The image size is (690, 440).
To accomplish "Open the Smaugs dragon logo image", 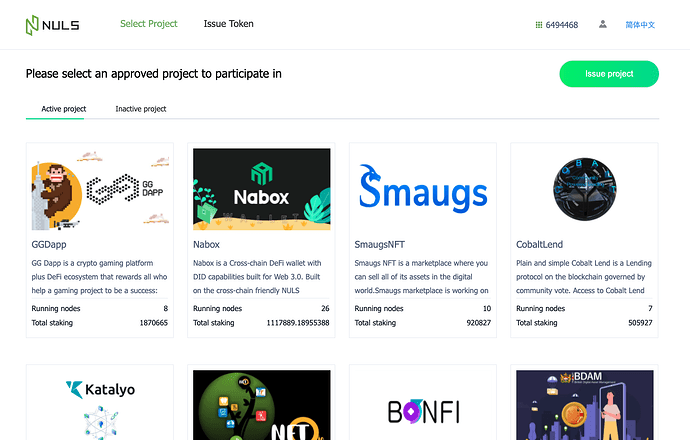I will (423, 190).
